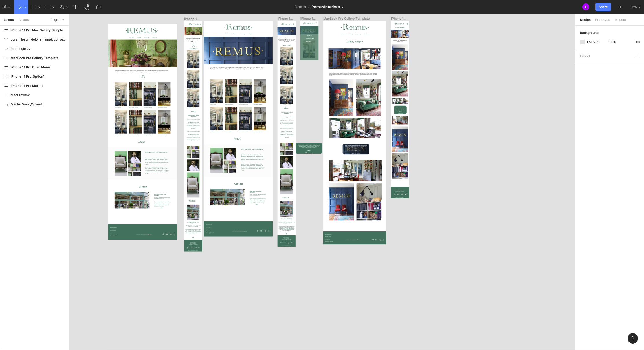Switch to the Layers tab
Viewport: 644px width, 350px height.
(x=9, y=20)
